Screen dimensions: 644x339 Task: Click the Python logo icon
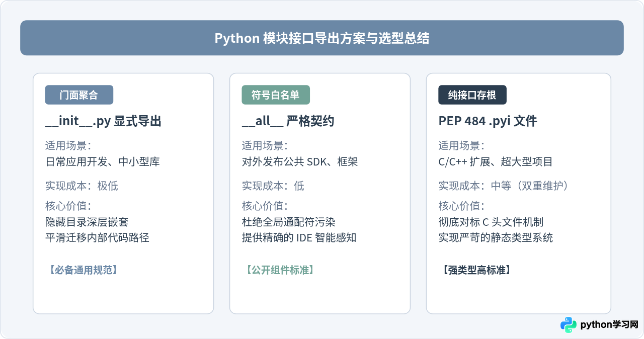(x=568, y=325)
